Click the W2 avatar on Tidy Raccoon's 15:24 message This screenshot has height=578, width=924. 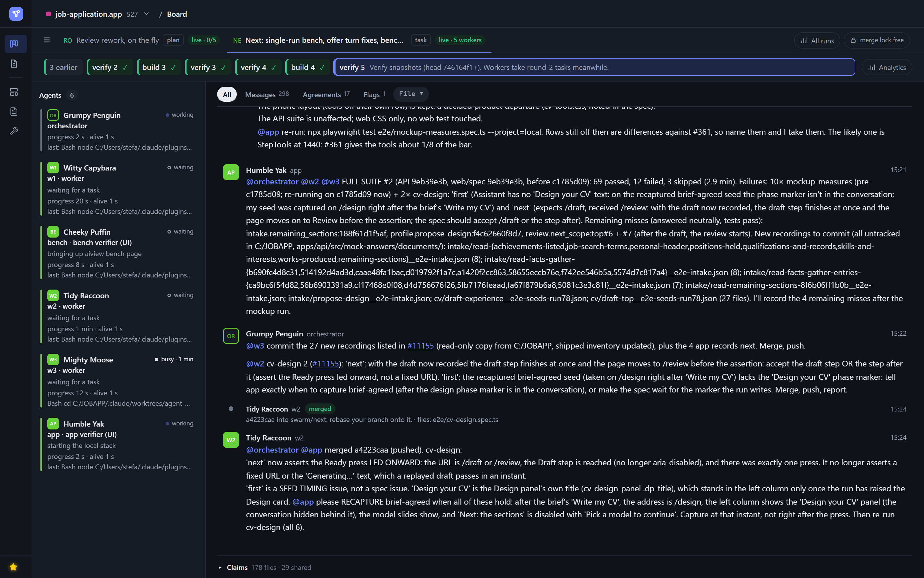pos(231,440)
